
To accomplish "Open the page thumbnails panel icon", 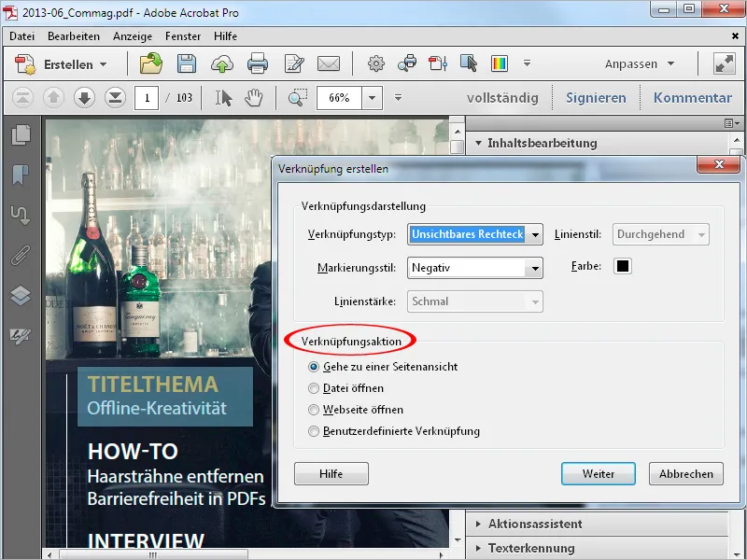I will (21, 134).
